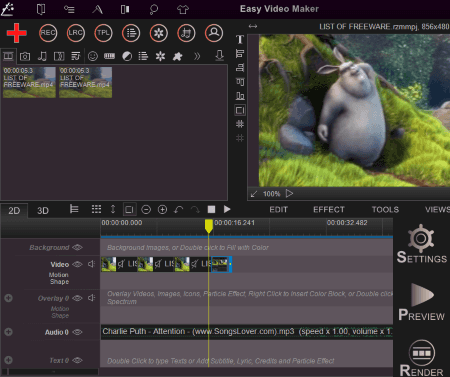Open the LRC lyric maker button
Viewport: 450px width, 377px height.
[76, 33]
